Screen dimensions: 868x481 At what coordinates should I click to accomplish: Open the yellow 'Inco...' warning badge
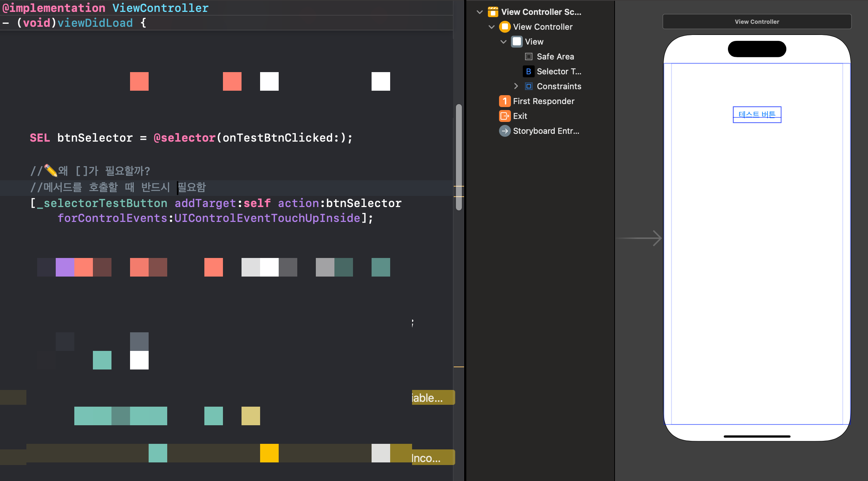(433, 458)
